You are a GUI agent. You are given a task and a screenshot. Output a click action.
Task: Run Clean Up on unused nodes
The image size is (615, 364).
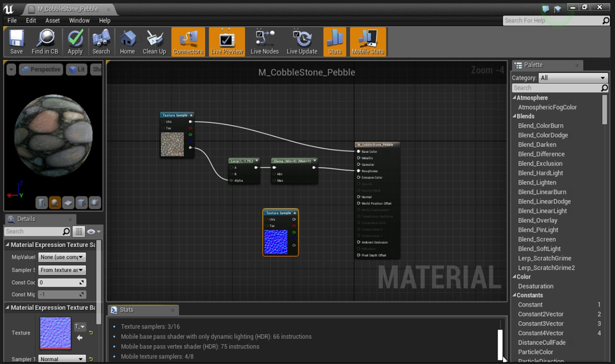[154, 42]
